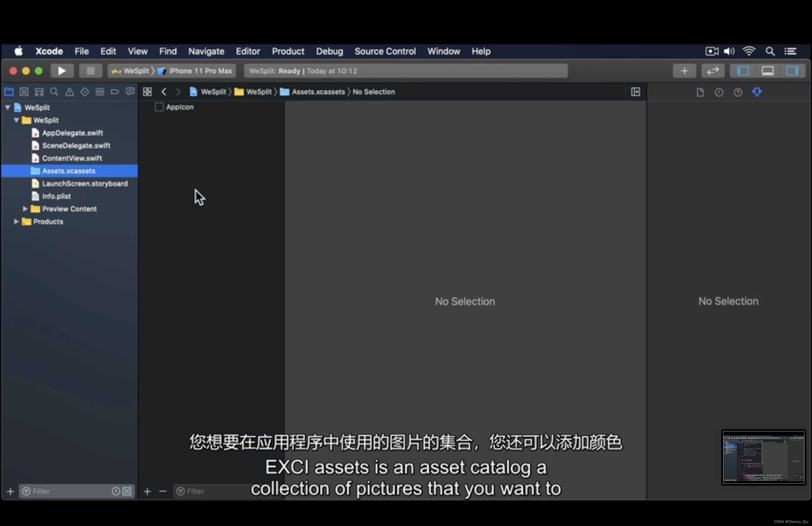Screen dimensions: 812x526
Task: Open the Source Control navigator icon
Action: click(24, 91)
